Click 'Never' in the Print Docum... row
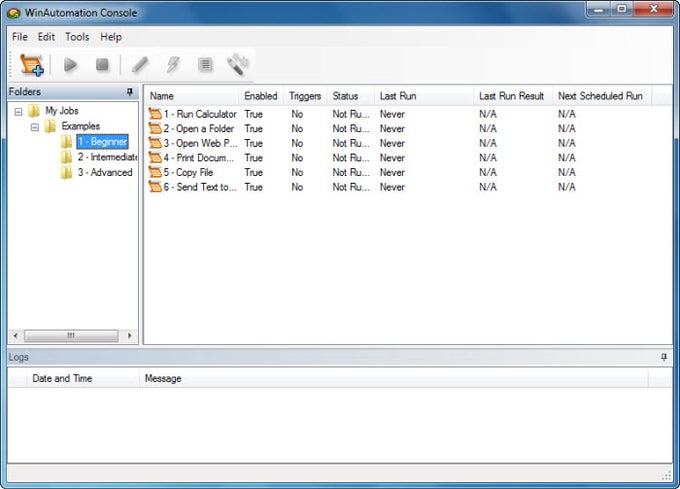The width and height of the screenshot is (680, 489). [x=392, y=158]
